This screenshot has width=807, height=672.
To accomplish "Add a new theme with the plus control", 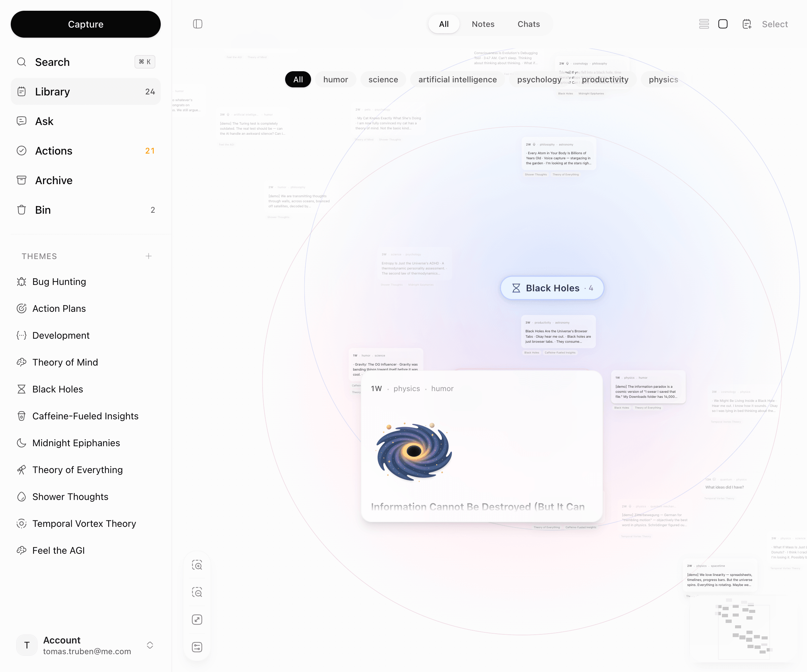I will tap(149, 256).
